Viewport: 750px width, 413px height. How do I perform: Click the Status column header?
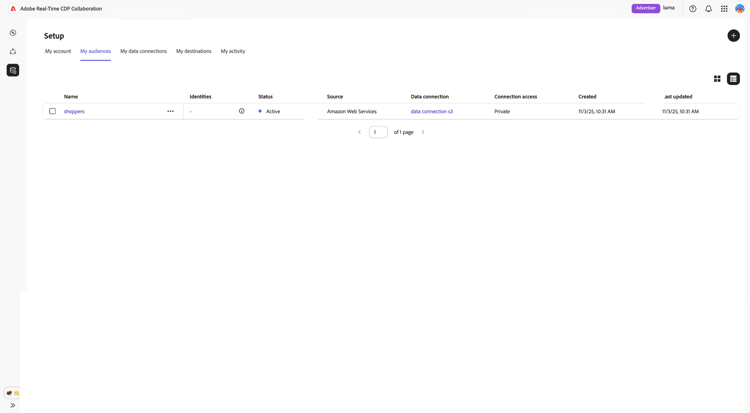(265, 97)
